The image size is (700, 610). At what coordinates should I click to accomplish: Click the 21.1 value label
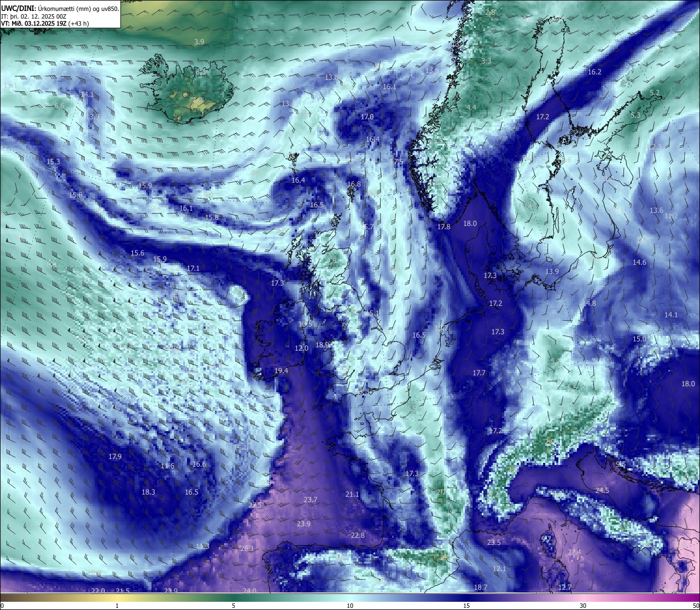click(352, 494)
